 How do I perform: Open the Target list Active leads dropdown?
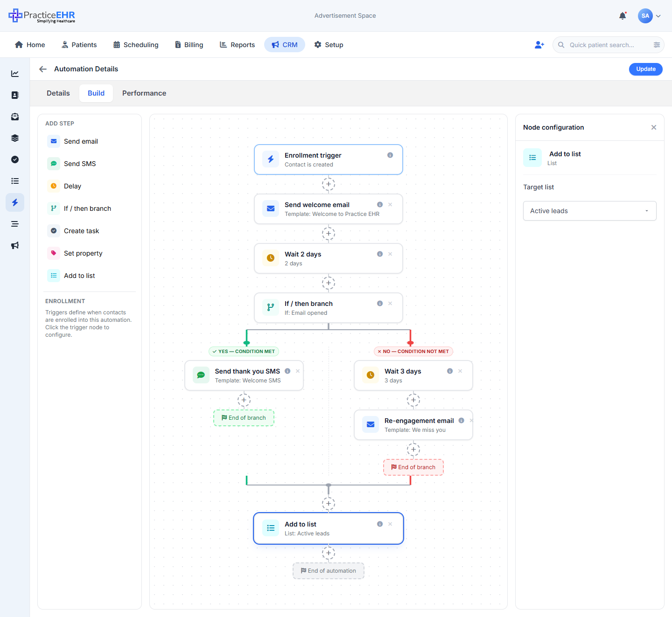point(590,211)
